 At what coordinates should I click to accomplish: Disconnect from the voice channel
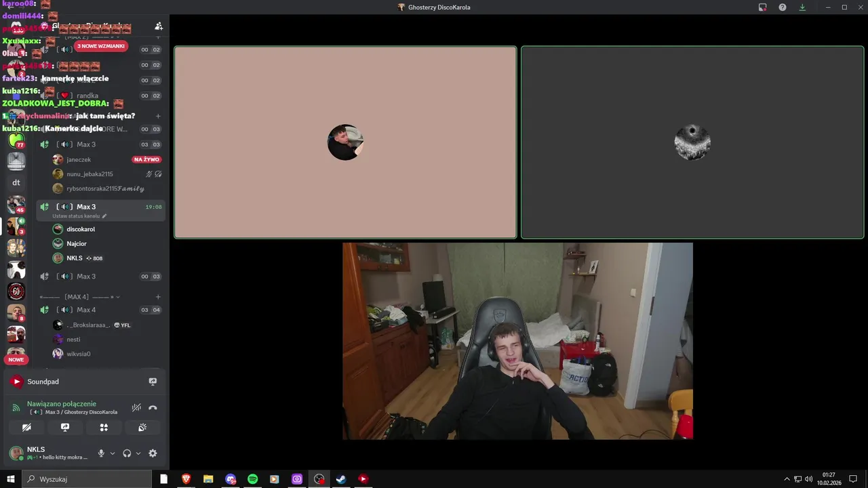pos(153,407)
